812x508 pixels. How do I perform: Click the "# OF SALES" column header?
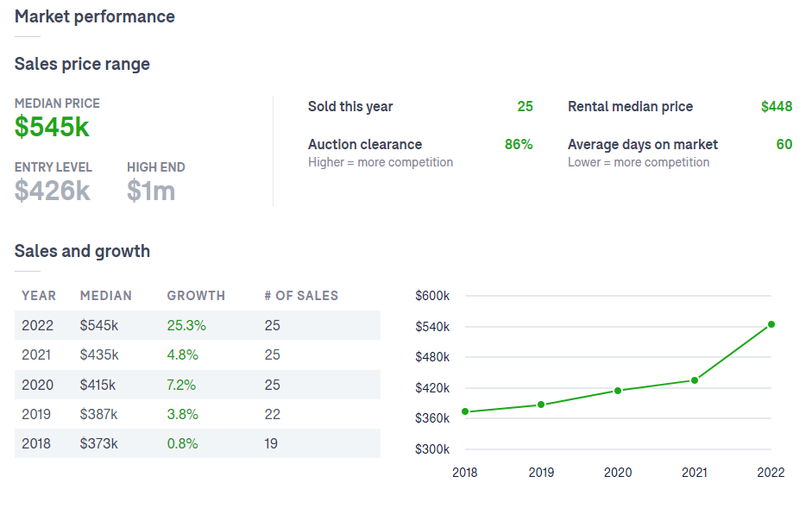pos(301,296)
